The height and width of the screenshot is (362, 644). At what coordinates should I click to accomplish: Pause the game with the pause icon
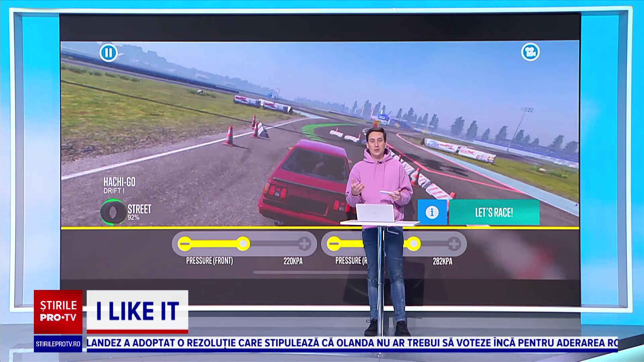point(108,53)
